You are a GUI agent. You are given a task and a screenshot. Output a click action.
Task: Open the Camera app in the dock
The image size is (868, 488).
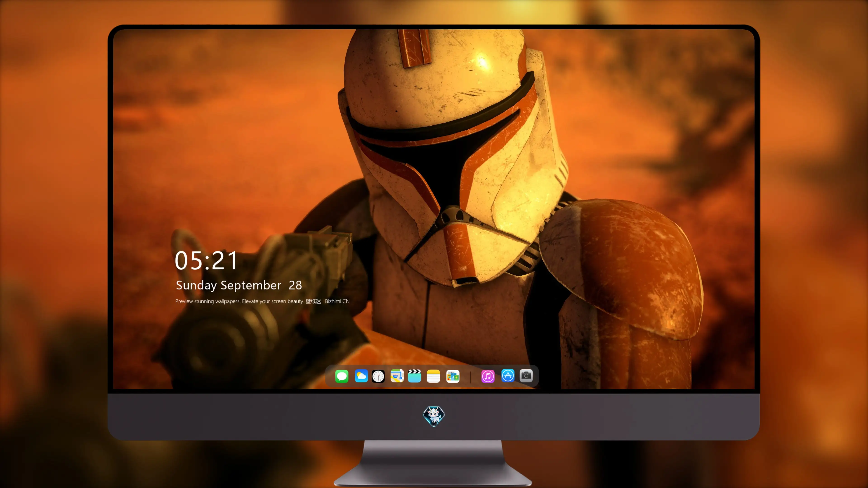[526, 375]
